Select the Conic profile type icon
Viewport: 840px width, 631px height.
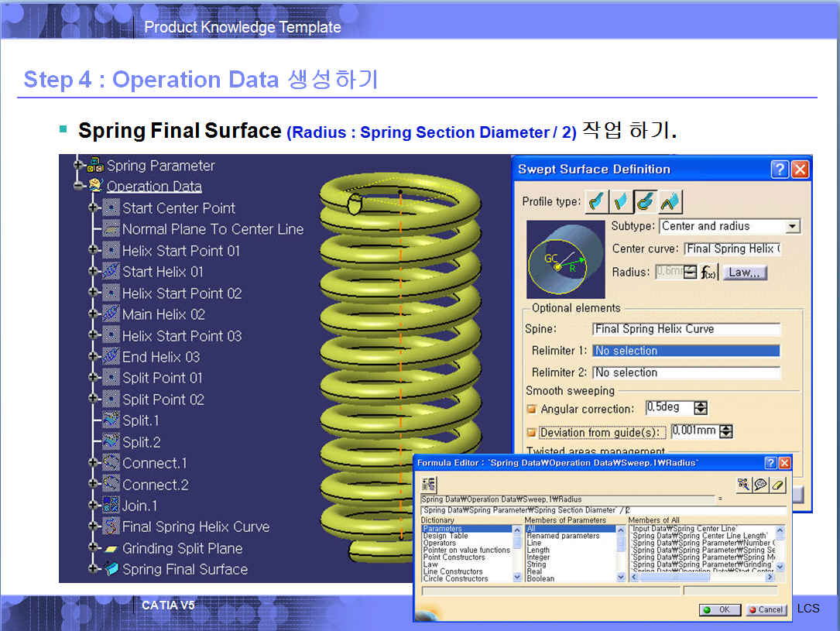coord(670,201)
